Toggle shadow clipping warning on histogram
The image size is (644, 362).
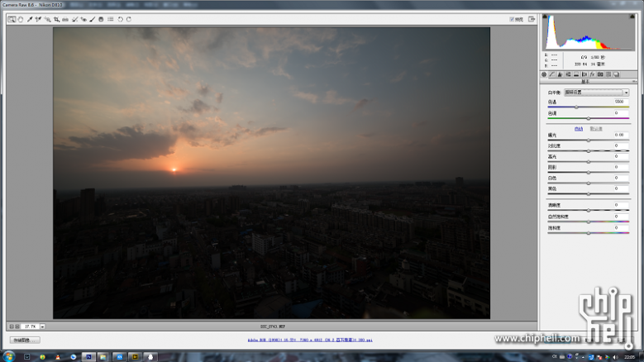coord(545,17)
